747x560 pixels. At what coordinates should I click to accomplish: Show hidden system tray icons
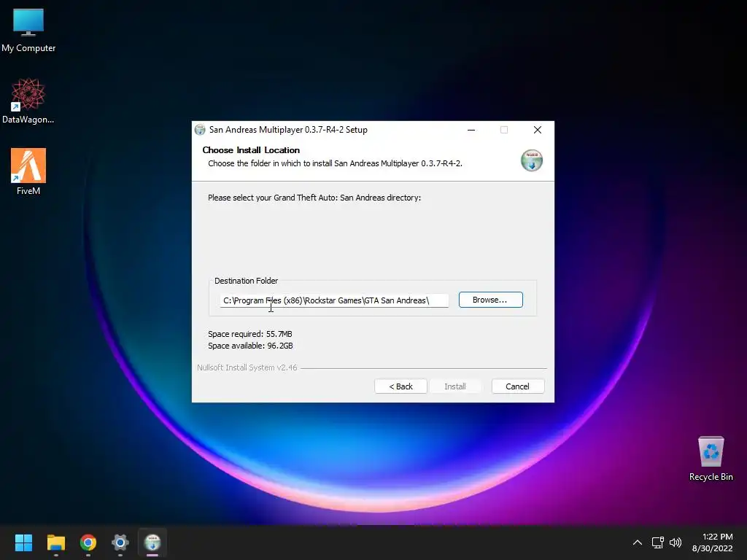(x=638, y=542)
